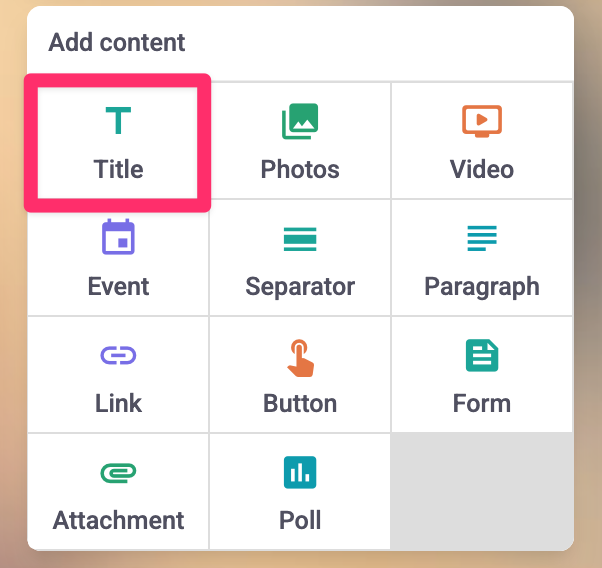
Task: Select the "Event" text label
Action: click(x=118, y=286)
